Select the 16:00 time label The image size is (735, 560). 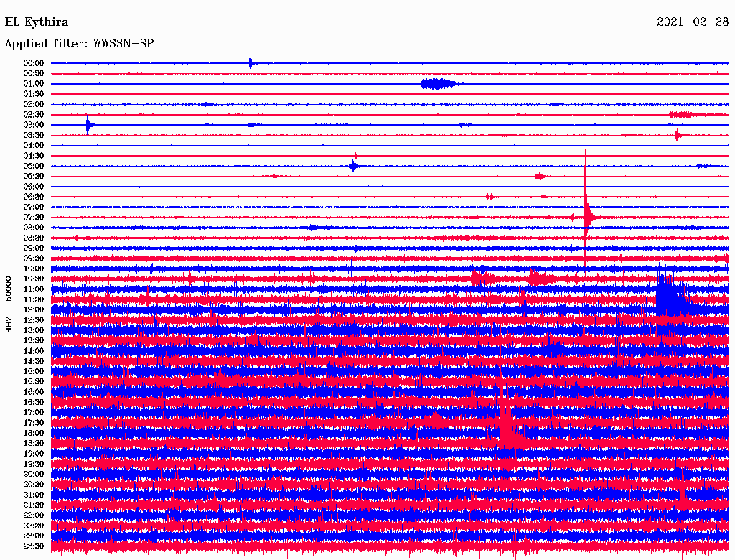click(34, 392)
